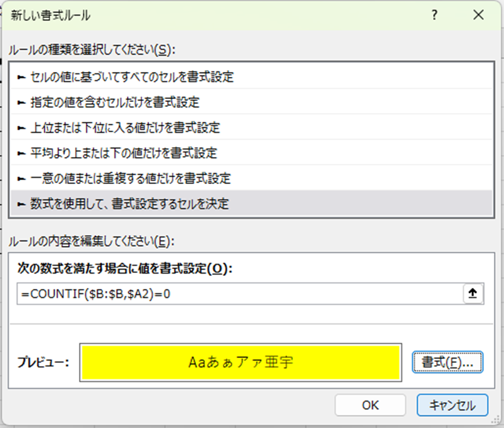
Task: Click the help question mark icon
Action: 433,16
